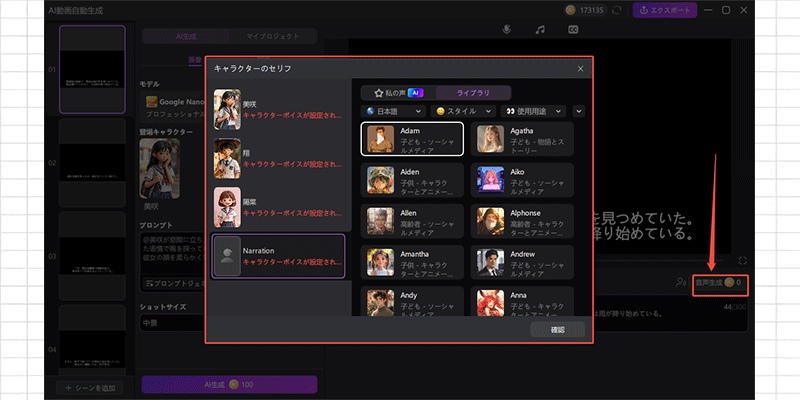Screen dimensions: 800x400
Task: Switch to the 私の声 AI tab
Action: click(x=398, y=93)
